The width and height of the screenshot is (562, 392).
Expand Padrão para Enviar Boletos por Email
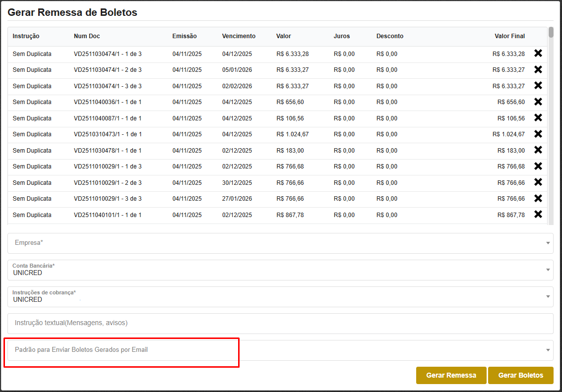coord(280,350)
